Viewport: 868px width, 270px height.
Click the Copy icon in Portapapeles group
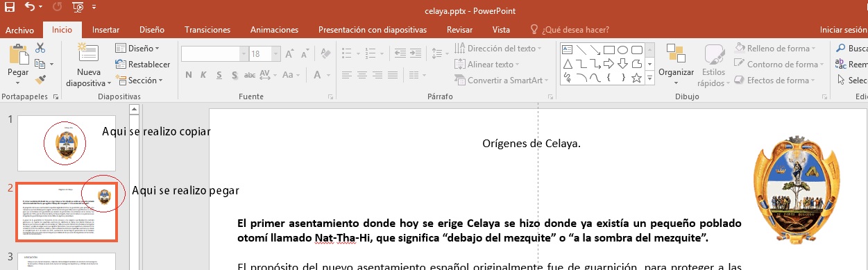[x=40, y=65]
